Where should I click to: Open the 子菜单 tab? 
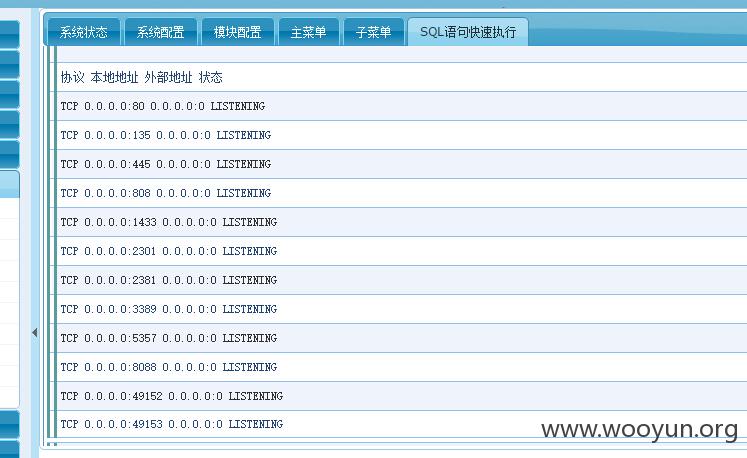tap(374, 32)
